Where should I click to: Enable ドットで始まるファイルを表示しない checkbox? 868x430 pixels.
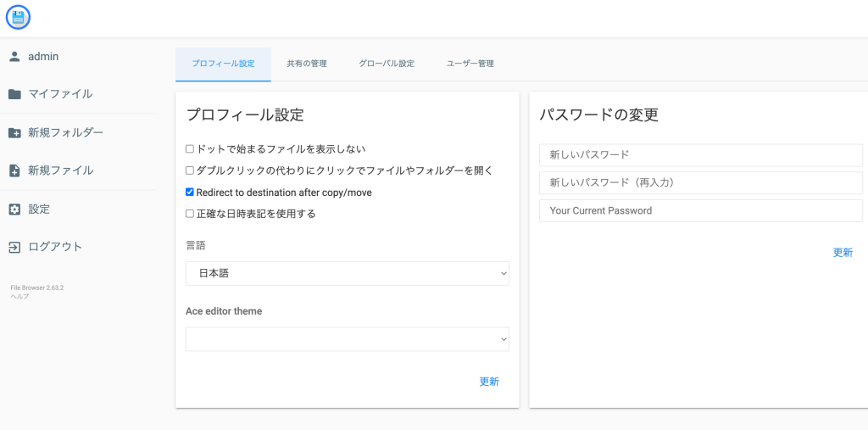190,149
